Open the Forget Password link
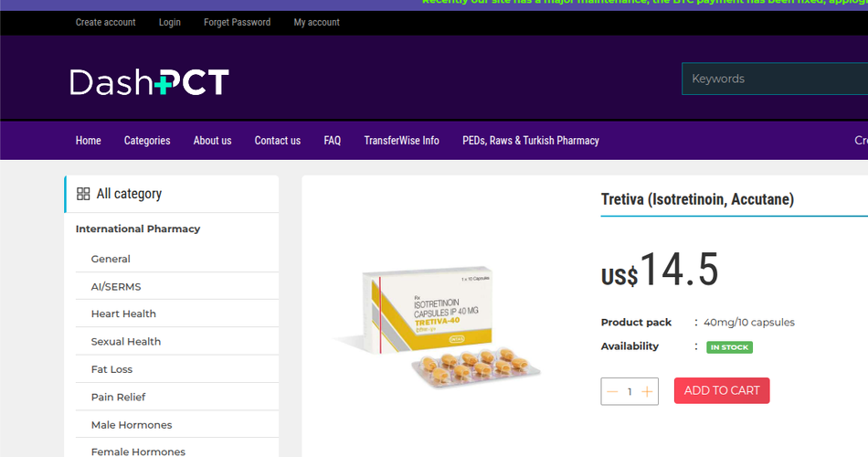The height and width of the screenshot is (457, 868). [x=237, y=22]
